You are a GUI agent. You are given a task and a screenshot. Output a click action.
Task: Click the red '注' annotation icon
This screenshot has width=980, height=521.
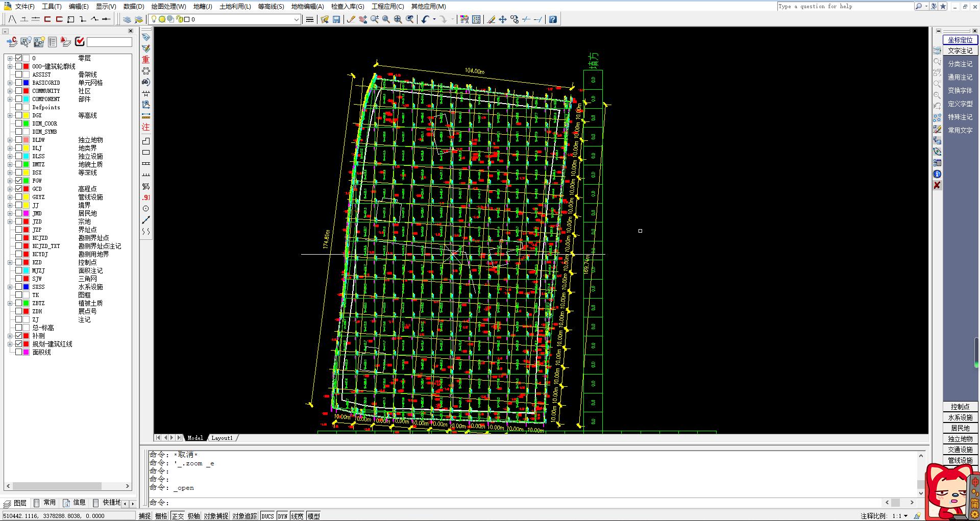coord(146,127)
